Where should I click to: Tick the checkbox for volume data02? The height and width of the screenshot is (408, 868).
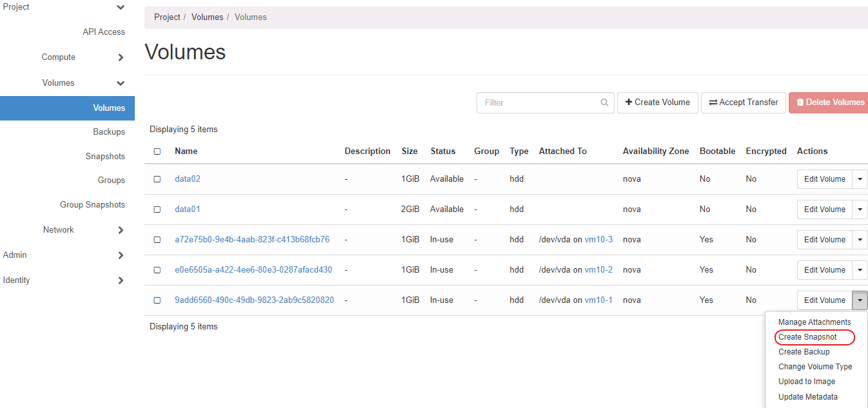tap(157, 179)
